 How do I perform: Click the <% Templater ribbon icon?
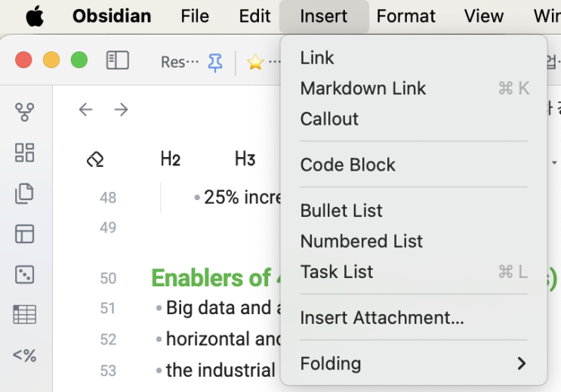[25, 355]
